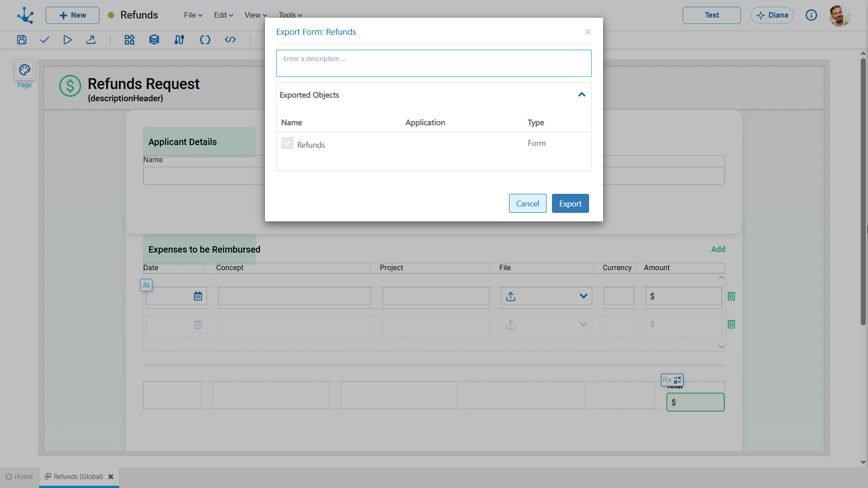Expand the second row File dropdown

(x=584, y=324)
